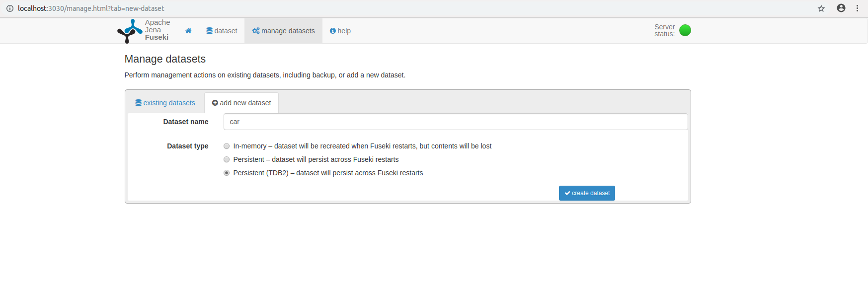Go to manage datasets in navbar
Screen dimensions: 868x284
point(283,31)
